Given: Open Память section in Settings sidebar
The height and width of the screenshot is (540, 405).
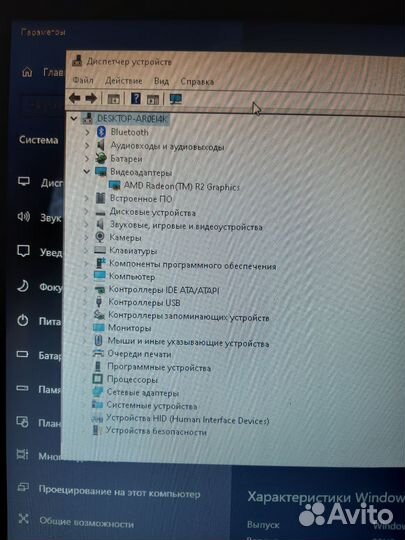Looking at the screenshot, I should click(x=39, y=389).
